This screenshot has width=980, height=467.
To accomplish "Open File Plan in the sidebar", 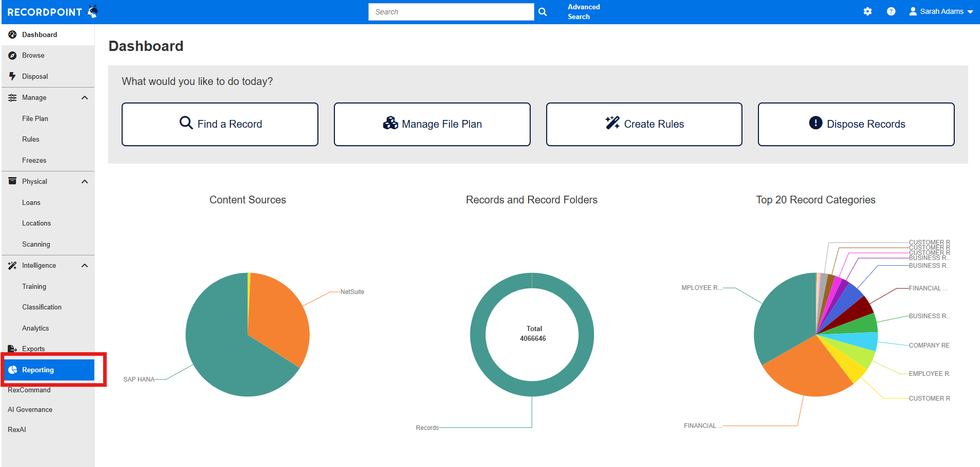I will click(35, 118).
